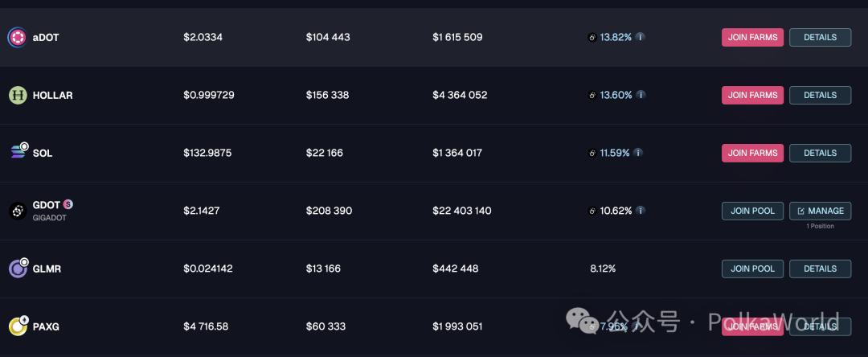Open the GLMR row Details
This screenshot has height=357, width=868.
point(820,269)
